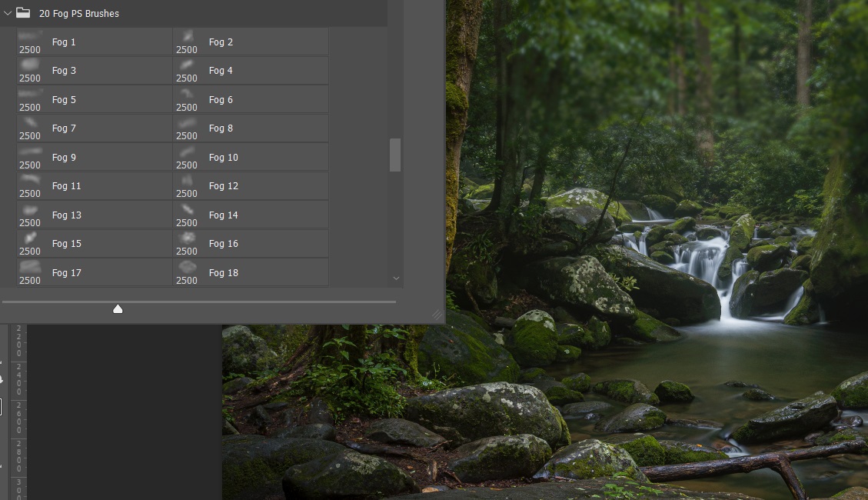This screenshot has height=500, width=868.
Task: Click the Fog 13 brush label
Action: pyautogui.click(x=66, y=215)
